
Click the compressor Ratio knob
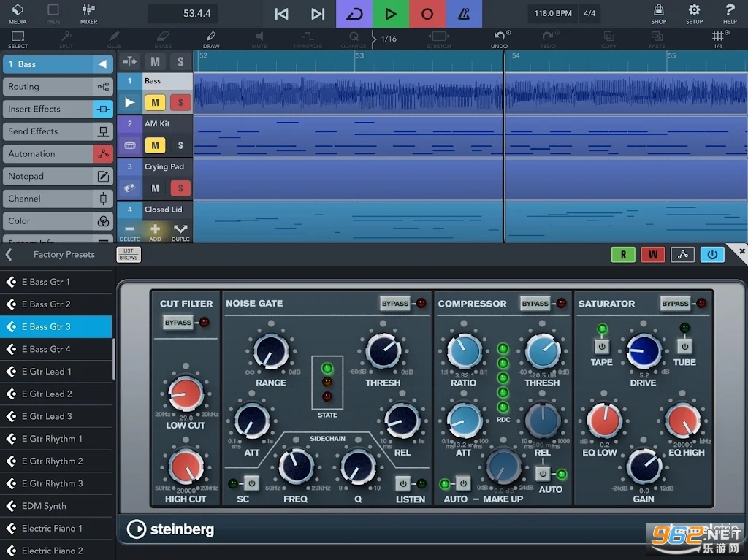pyautogui.click(x=465, y=351)
